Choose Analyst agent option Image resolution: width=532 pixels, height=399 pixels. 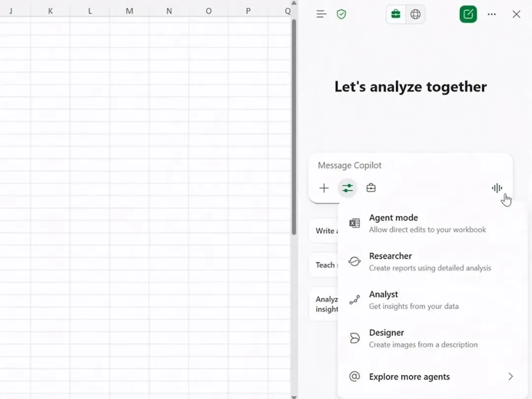point(432,300)
